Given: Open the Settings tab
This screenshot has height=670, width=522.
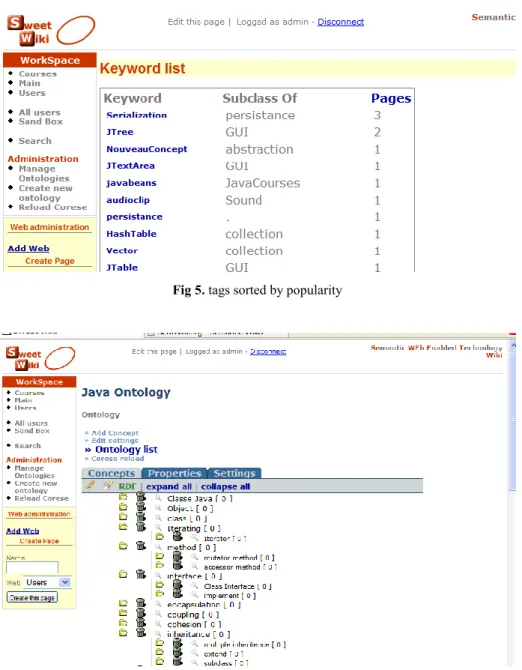Looking at the screenshot, I should coord(234,473).
